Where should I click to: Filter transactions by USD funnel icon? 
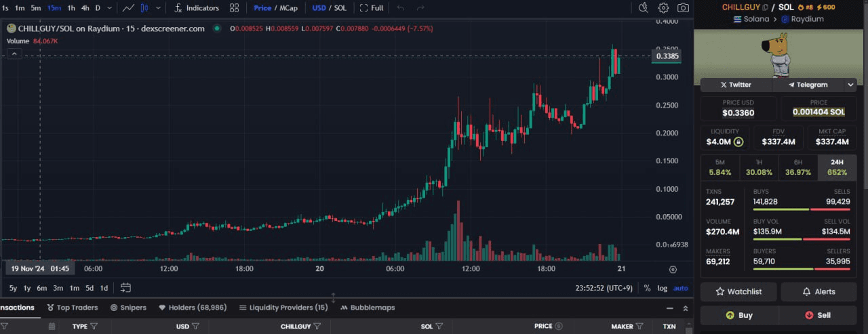coord(195,327)
